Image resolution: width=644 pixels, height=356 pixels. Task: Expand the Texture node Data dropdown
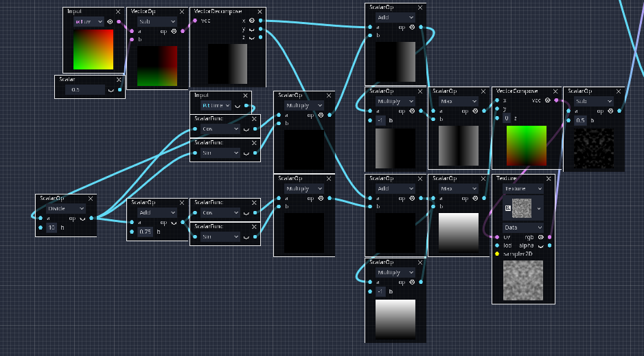tap(522, 227)
